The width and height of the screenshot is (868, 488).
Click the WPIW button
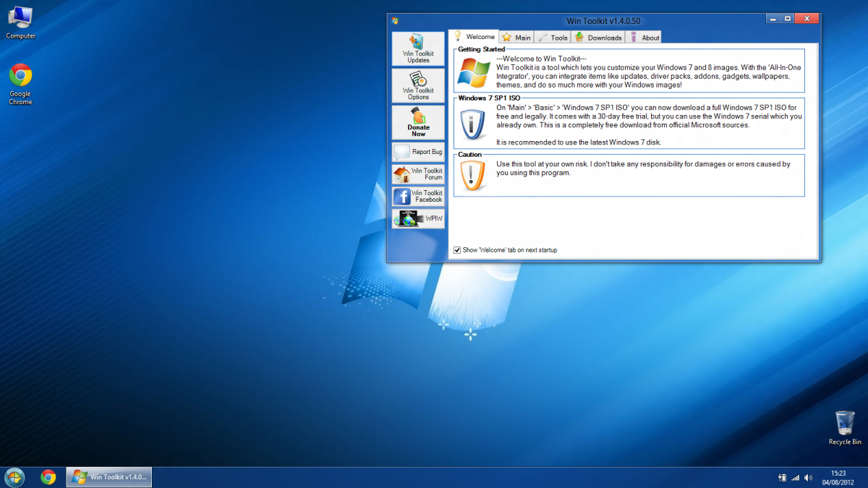click(418, 218)
